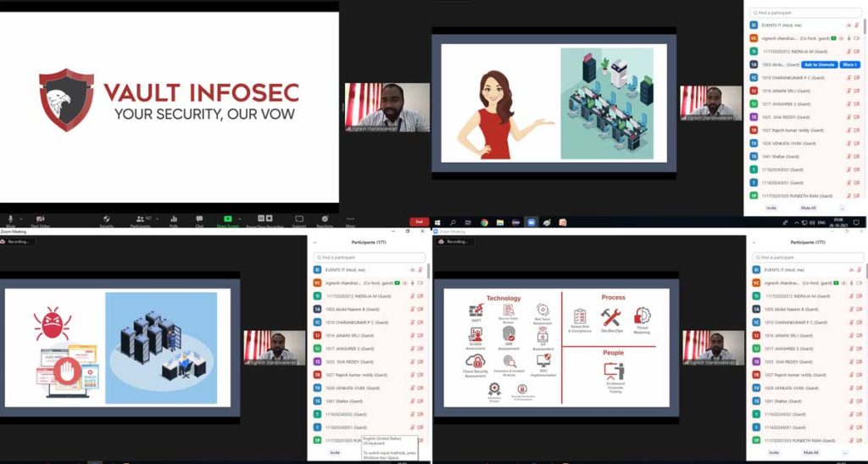The width and height of the screenshot is (868, 464).
Task: Switch to Zoom app in taskbar
Action: 531,222
